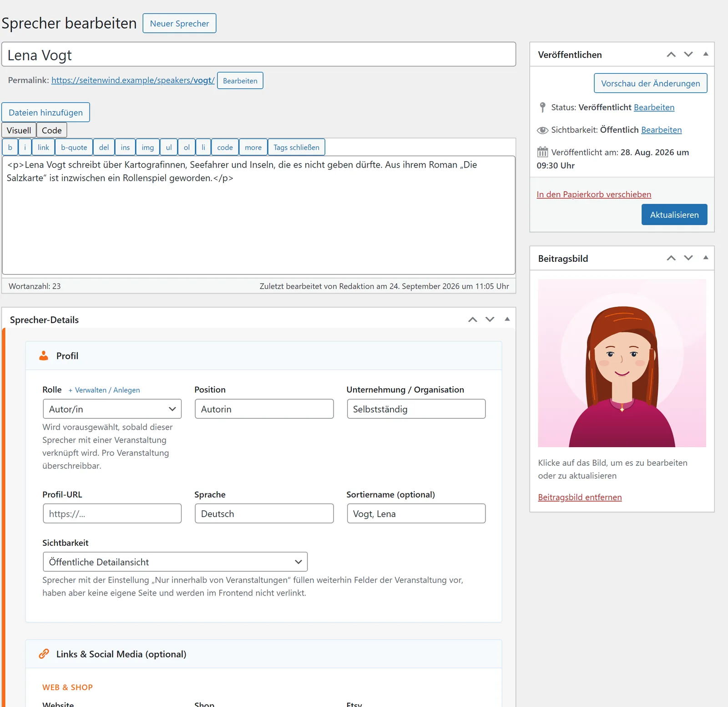Collapse the Sprecher-Details panel triangle
Image resolution: width=728 pixels, height=707 pixels.
pyautogui.click(x=507, y=319)
